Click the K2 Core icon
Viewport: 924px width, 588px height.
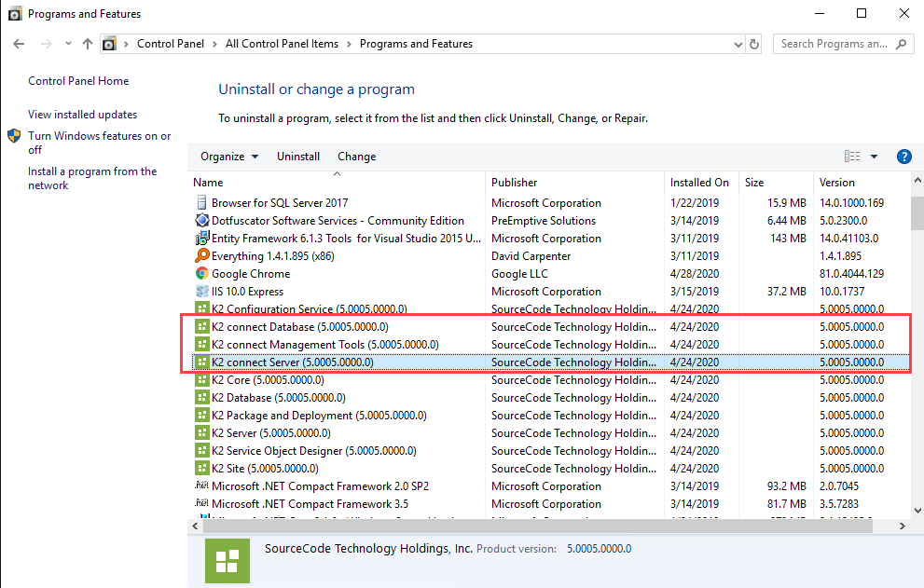pyautogui.click(x=201, y=379)
